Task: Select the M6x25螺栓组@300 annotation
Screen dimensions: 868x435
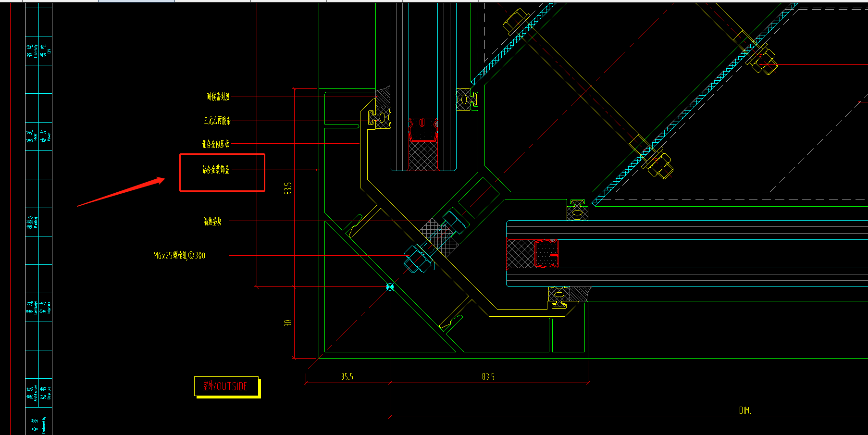Action: point(179,255)
